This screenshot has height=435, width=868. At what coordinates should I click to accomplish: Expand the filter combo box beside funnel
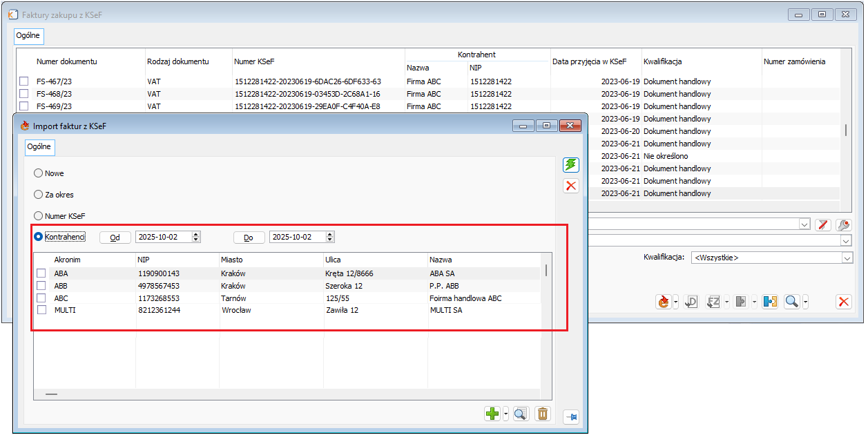click(x=804, y=224)
